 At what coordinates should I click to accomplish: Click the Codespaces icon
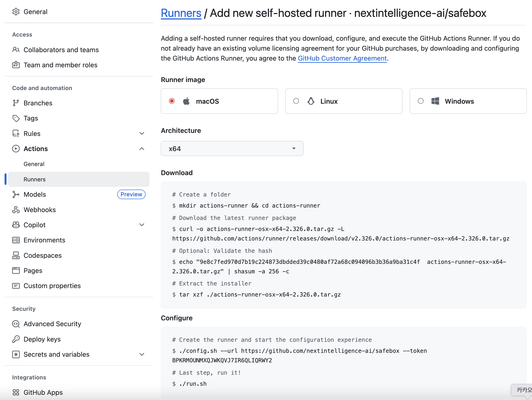[16, 255]
